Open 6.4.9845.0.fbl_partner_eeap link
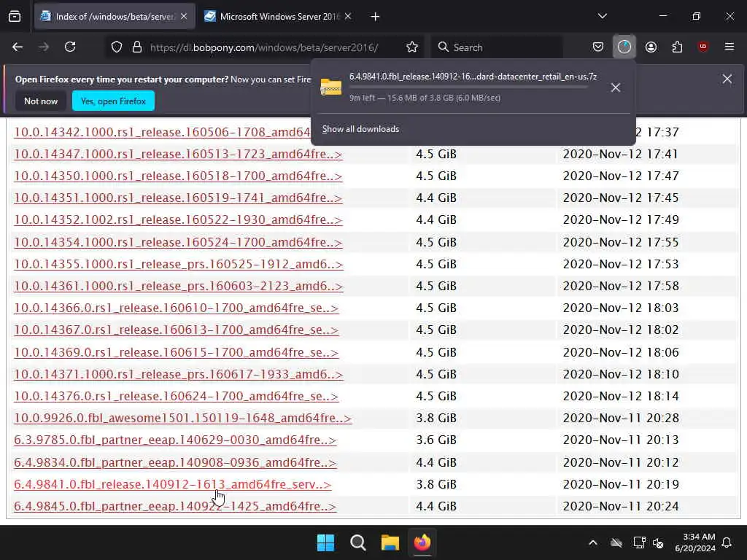Screen dimensions: 747x560 [175, 506]
